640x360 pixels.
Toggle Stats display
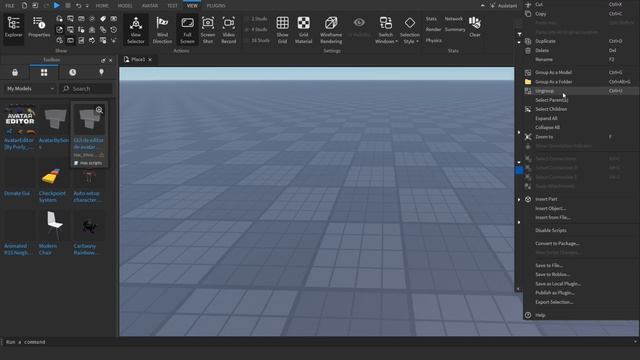[431, 19]
